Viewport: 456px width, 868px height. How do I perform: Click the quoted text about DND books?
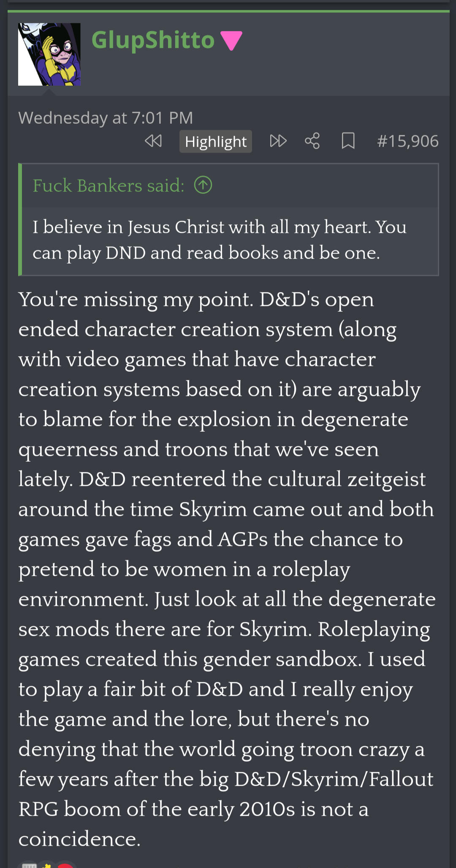pos(219,240)
